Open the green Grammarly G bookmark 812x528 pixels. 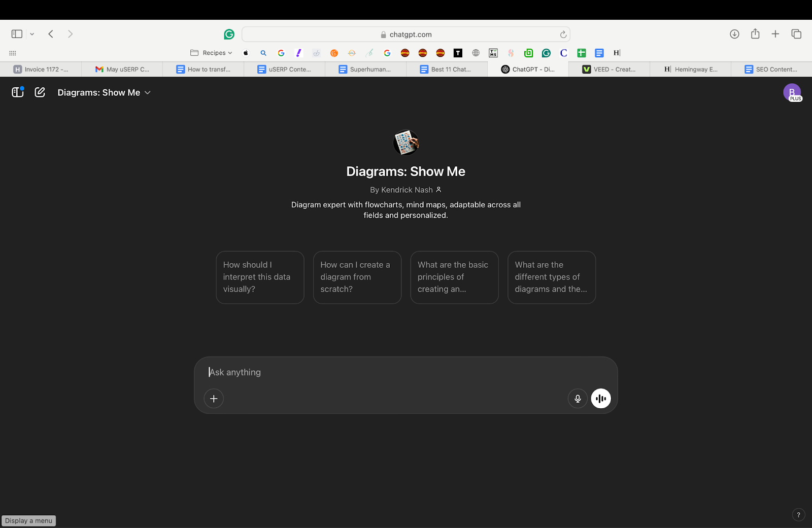point(546,53)
